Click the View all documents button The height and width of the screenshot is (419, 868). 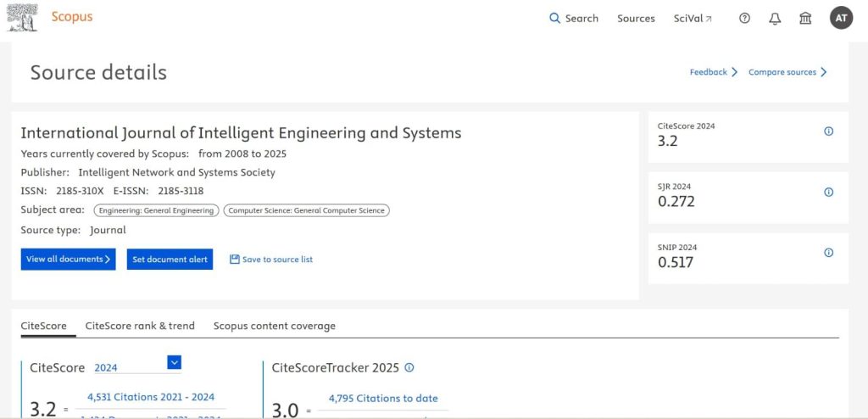[68, 259]
